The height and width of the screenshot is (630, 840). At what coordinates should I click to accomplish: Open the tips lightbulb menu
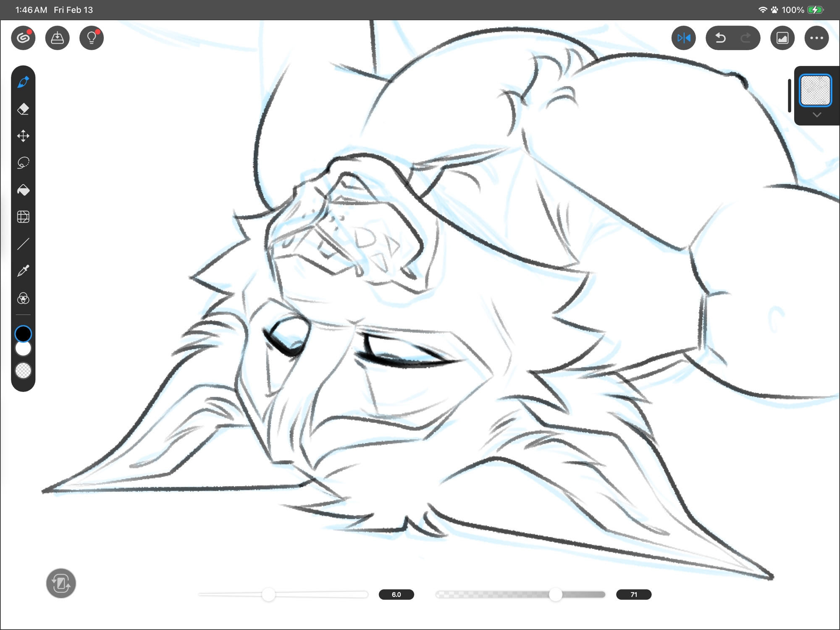pyautogui.click(x=92, y=38)
